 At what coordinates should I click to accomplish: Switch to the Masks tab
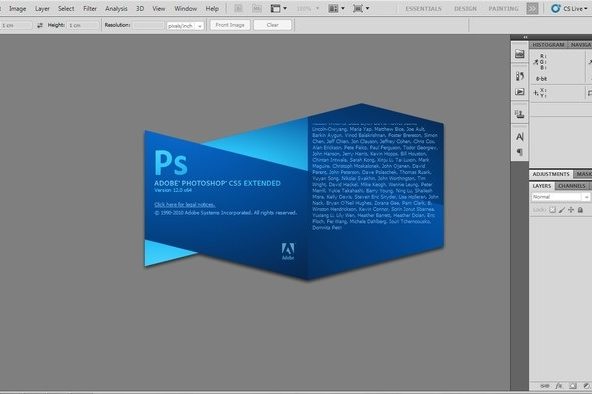583,174
